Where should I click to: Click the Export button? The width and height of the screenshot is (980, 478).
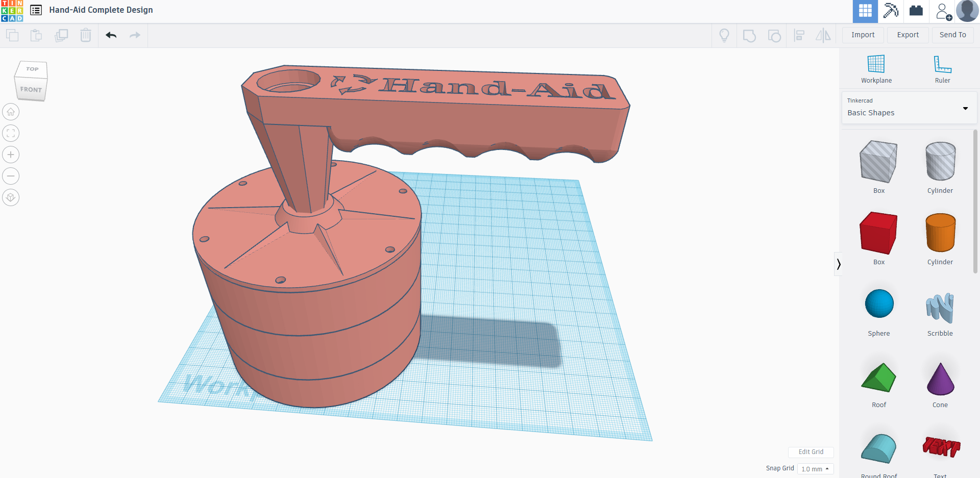[908, 35]
